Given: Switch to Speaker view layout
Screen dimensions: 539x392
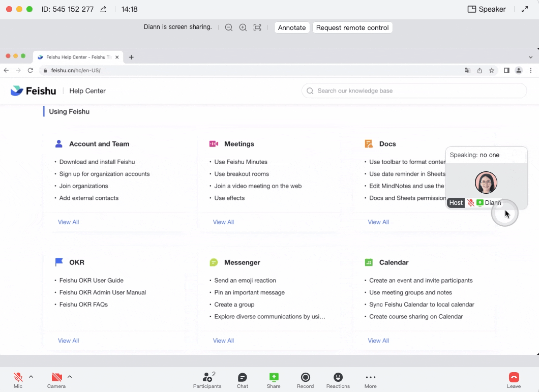Looking at the screenshot, I should click(x=487, y=9).
